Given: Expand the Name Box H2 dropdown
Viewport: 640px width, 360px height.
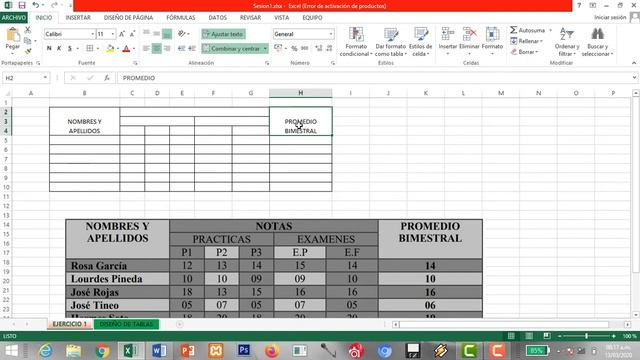Looking at the screenshot, I should coord(45,78).
